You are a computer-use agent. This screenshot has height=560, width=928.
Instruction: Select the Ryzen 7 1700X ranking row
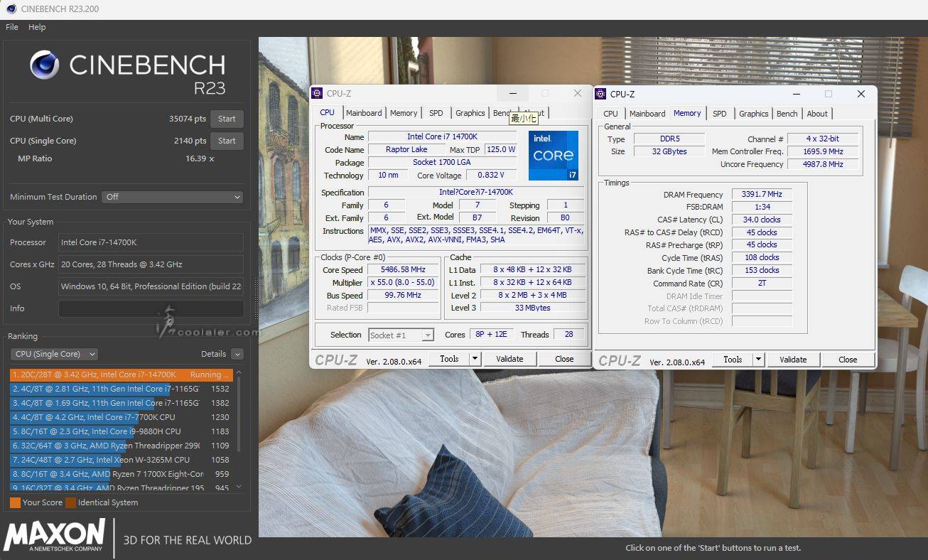point(121,474)
